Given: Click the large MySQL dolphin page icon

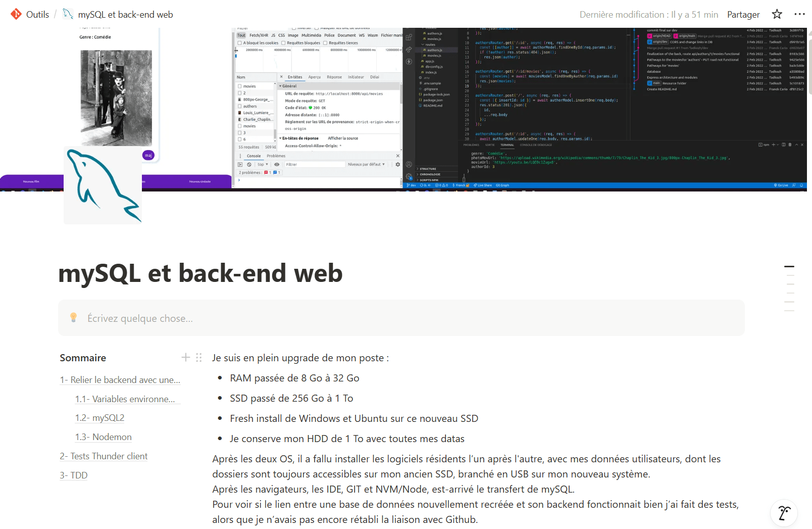Looking at the screenshot, I should [103, 185].
